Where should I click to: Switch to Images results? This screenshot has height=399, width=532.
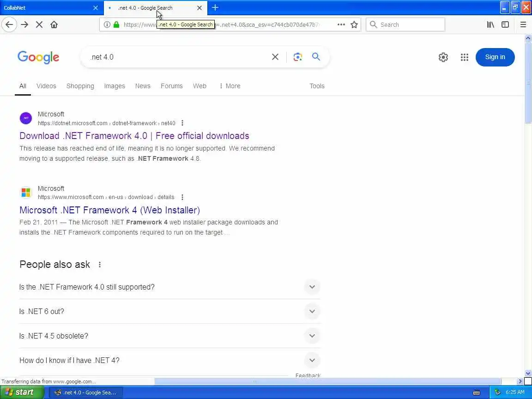[x=115, y=86]
